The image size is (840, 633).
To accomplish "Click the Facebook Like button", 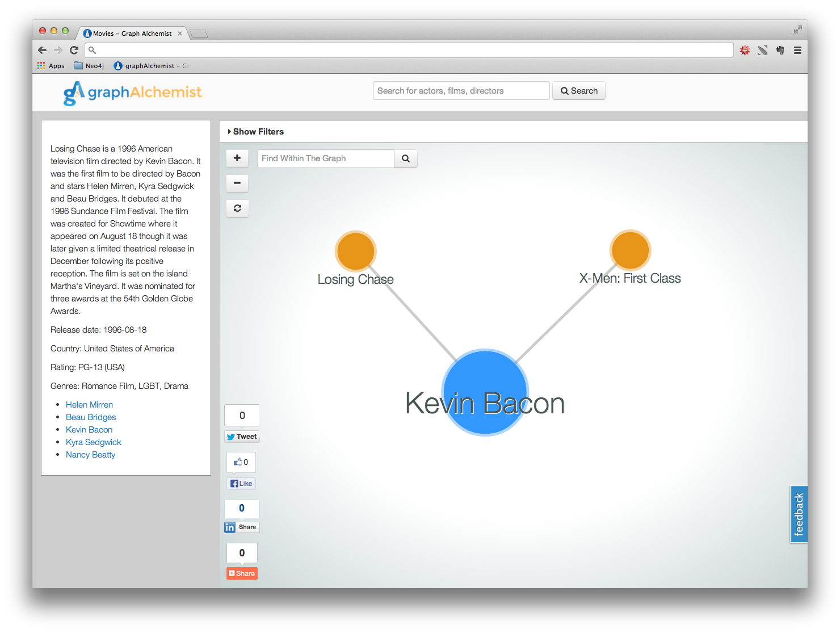I will tap(241, 484).
